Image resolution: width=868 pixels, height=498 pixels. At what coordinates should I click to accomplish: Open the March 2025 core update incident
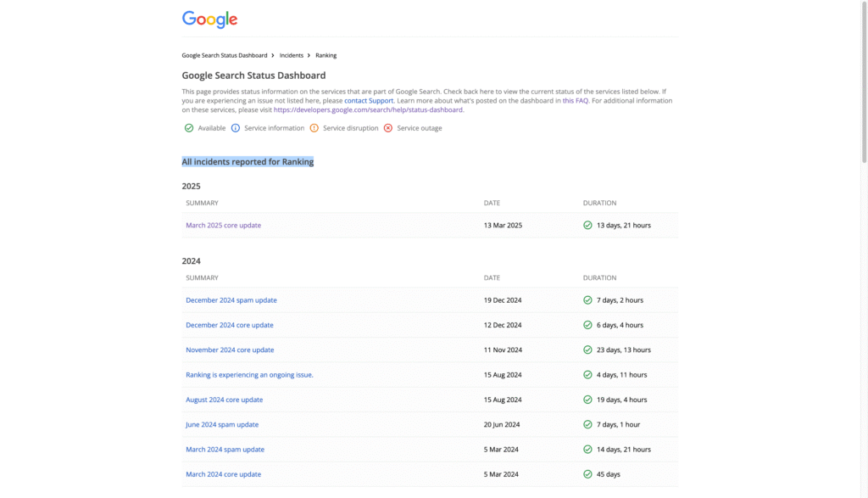[223, 226]
